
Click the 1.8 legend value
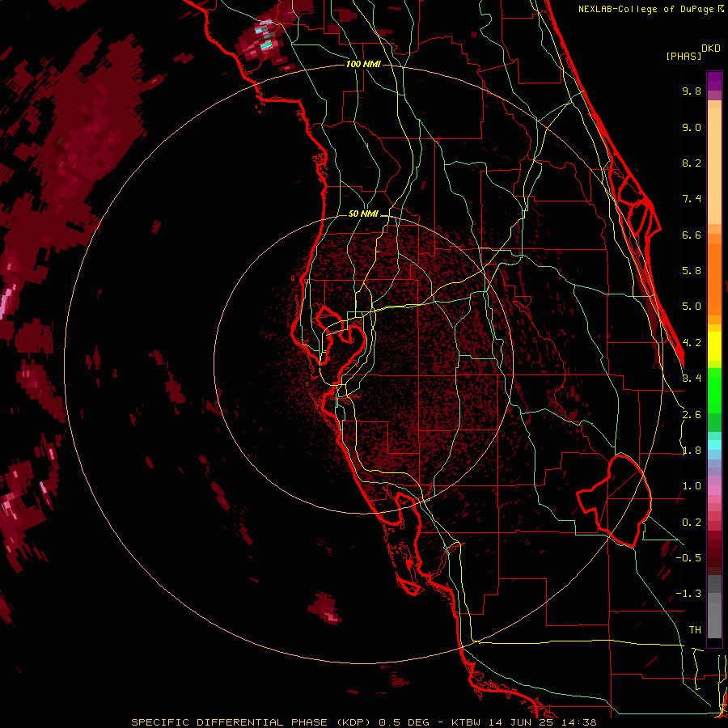[692, 451]
